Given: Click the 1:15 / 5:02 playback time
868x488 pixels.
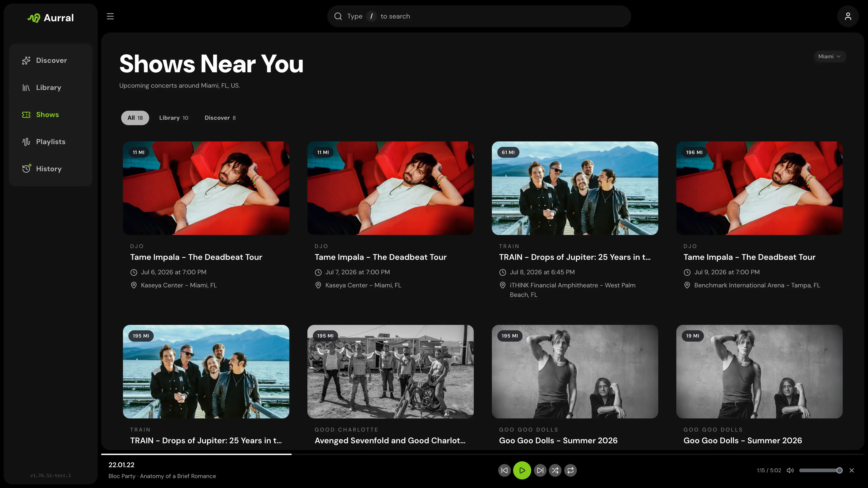Looking at the screenshot, I should pyautogui.click(x=769, y=470).
